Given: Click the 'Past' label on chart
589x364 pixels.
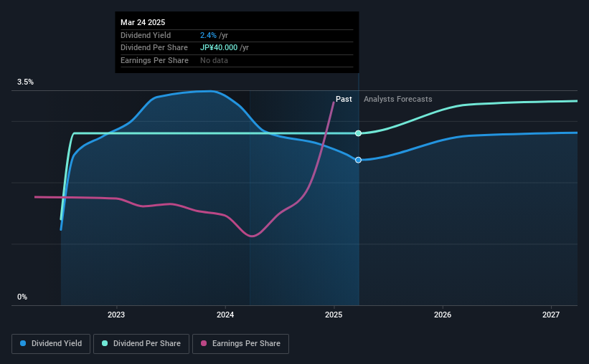Looking at the screenshot, I should coord(344,99).
